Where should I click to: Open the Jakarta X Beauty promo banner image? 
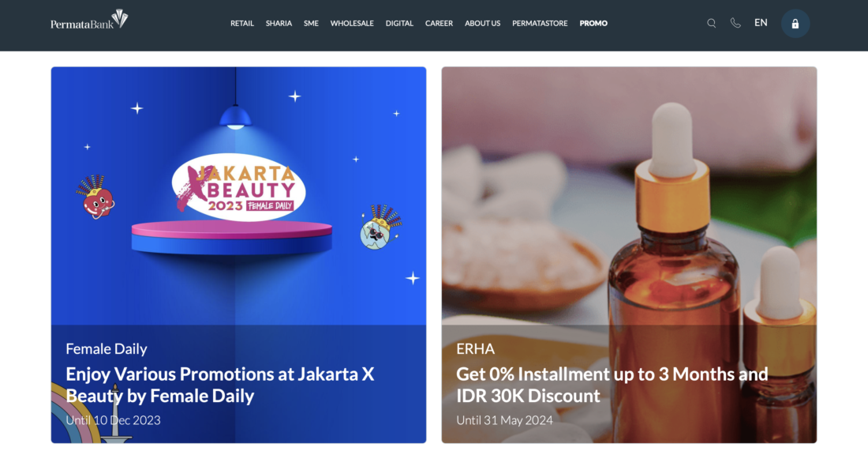[238, 196]
